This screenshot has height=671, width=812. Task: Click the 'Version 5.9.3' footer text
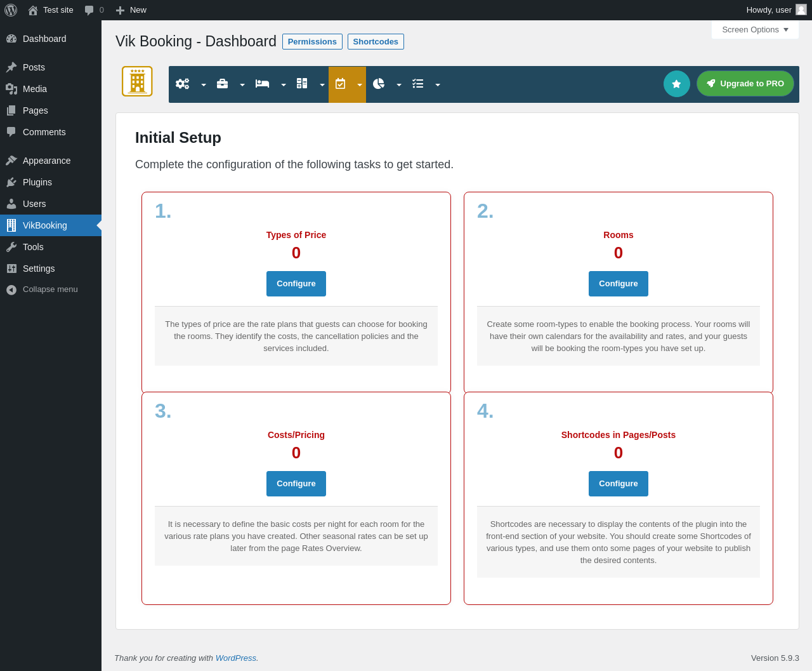[775, 658]
